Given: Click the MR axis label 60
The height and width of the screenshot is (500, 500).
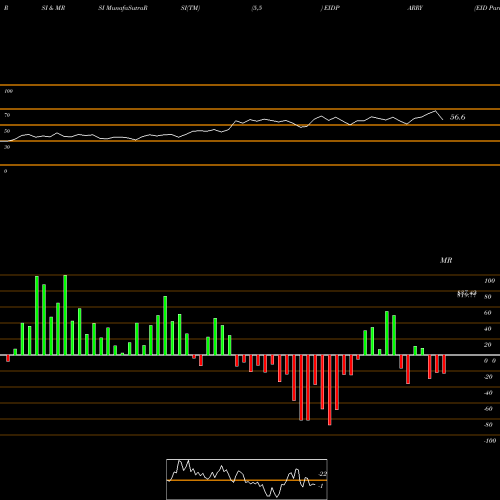Looking at the screenshot, I should [487, 313].
